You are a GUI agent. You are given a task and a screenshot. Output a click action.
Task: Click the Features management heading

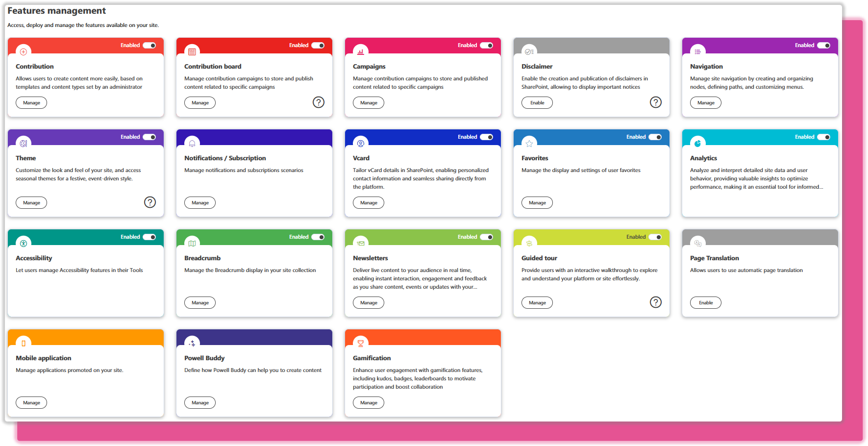56,11
